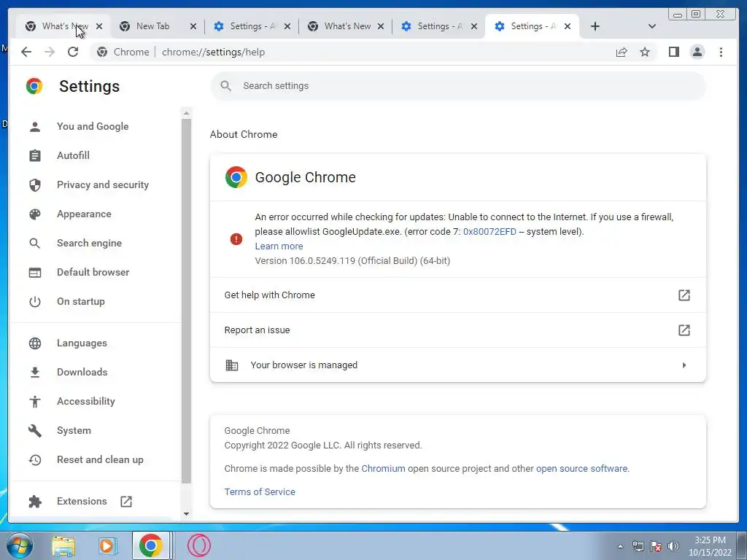This screenshot has height=560, width=747.
Task: Close the New Tab tab
Action: coord(193,26)
